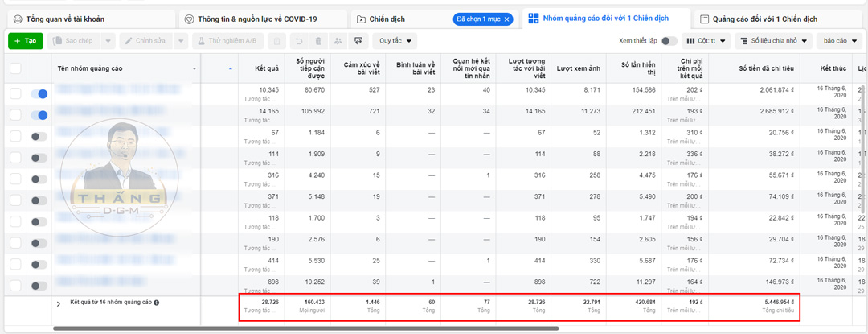Viewport: 868px width, 334px height.
Task: Turn on ad set with 316 results
Action: tap(39, 179)
